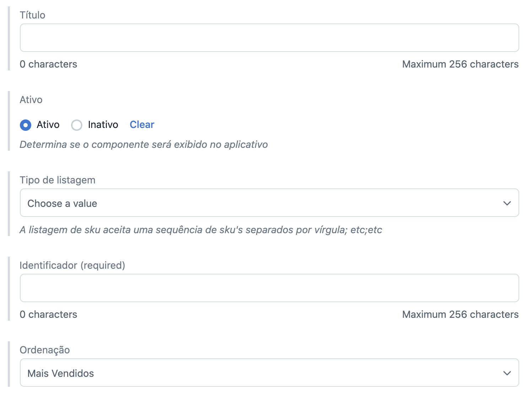The image size is (532, 401).
Task: Click the Título field label
Action: (32, 15)
